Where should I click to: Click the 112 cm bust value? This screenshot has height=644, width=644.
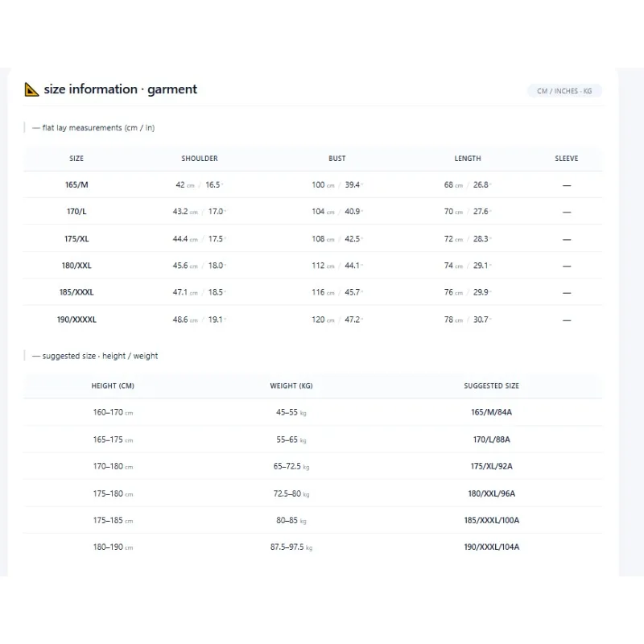point(323,266)
